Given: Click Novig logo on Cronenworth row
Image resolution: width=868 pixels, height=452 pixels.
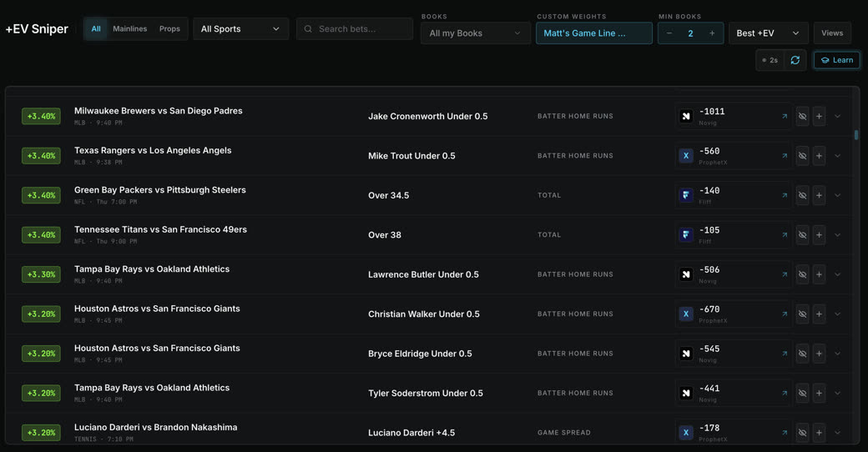Looking at the screenshot, I should point(686,116).
